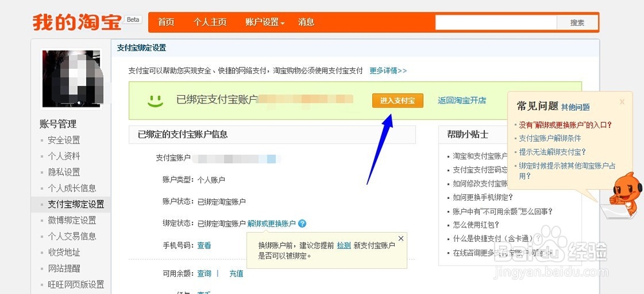Screen dimensions: 644x294
Task: Open the 更多详情>> link
Action: tap(388, 71)
